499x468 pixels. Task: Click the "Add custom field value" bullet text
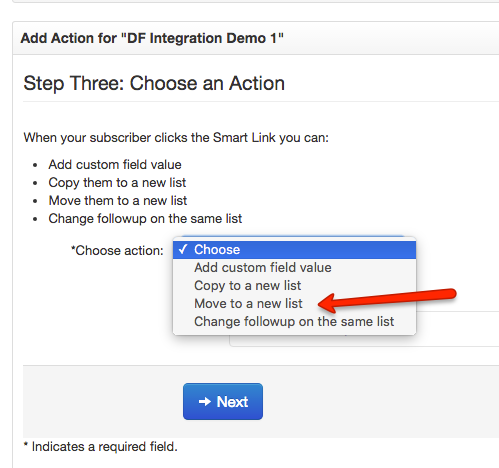[x=115, y=165]
